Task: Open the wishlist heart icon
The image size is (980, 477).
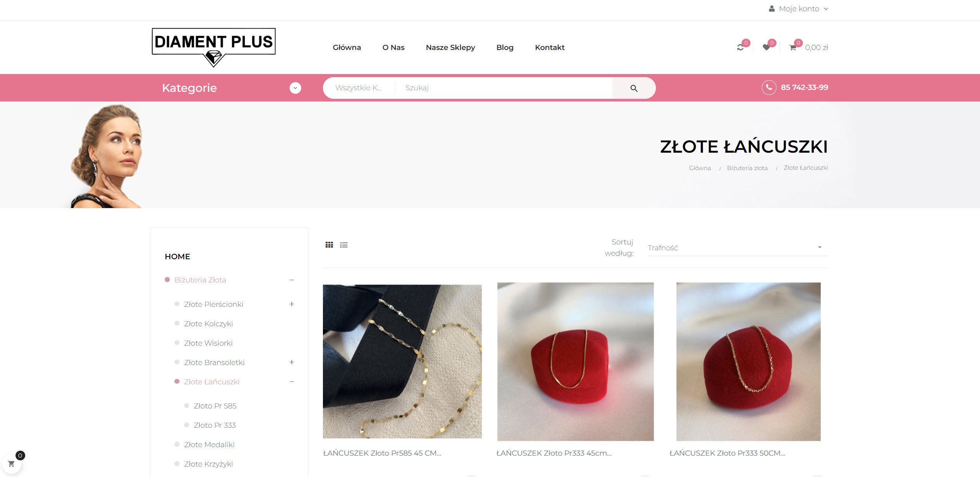Action: (x=766, y=47)
